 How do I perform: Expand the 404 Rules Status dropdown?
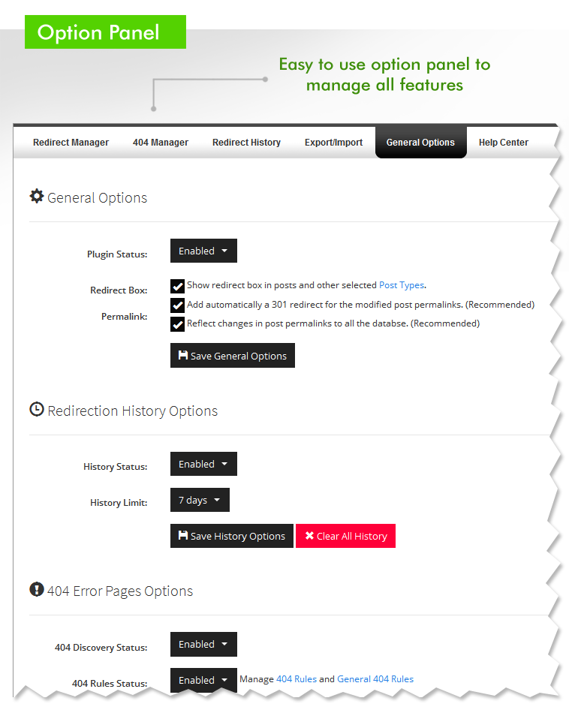coord(203,681)
